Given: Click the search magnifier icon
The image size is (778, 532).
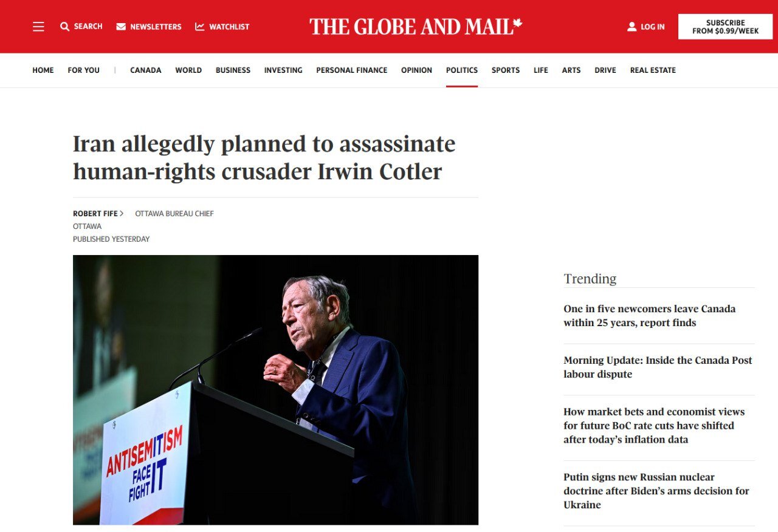Looking at the screenshot, I should click(64, 27).
